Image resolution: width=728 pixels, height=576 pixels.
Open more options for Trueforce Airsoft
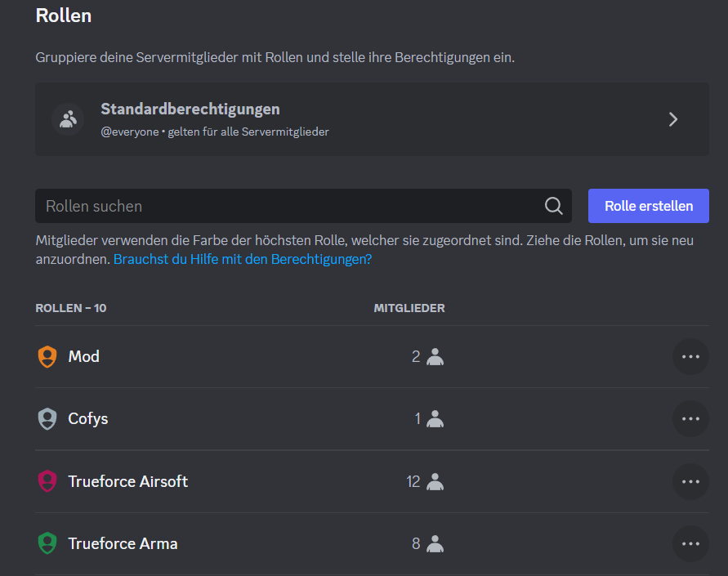click(x=690, y=481)
